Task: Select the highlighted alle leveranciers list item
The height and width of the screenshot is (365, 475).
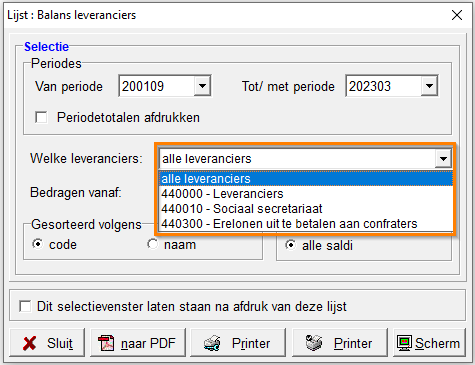Action: coord(306,179)
